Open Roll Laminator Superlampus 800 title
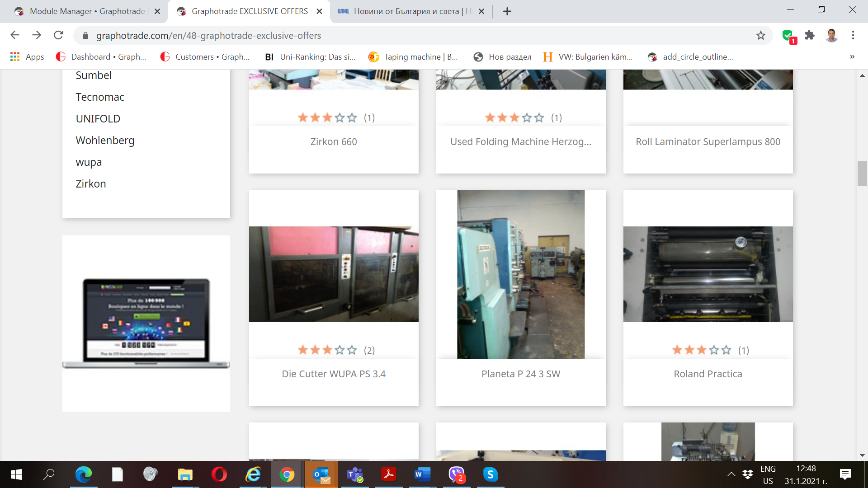This screenshot has height=488, width=868. (708, 142)
